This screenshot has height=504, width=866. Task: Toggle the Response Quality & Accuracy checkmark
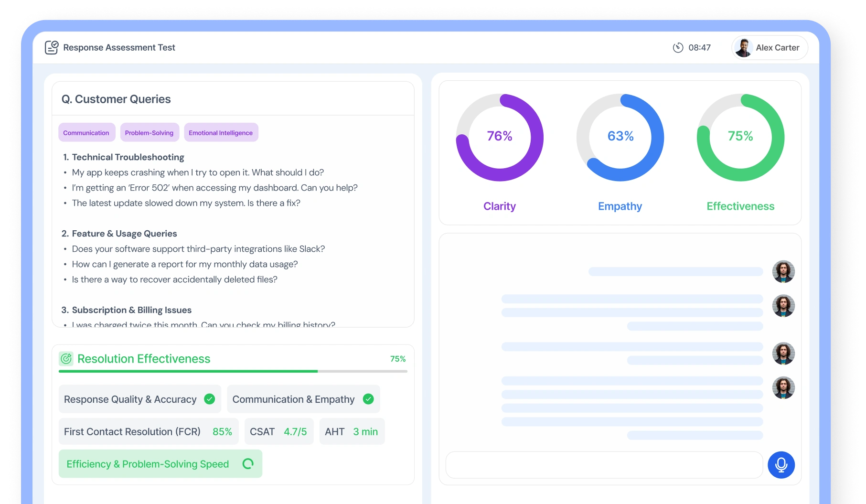[210, 399]
